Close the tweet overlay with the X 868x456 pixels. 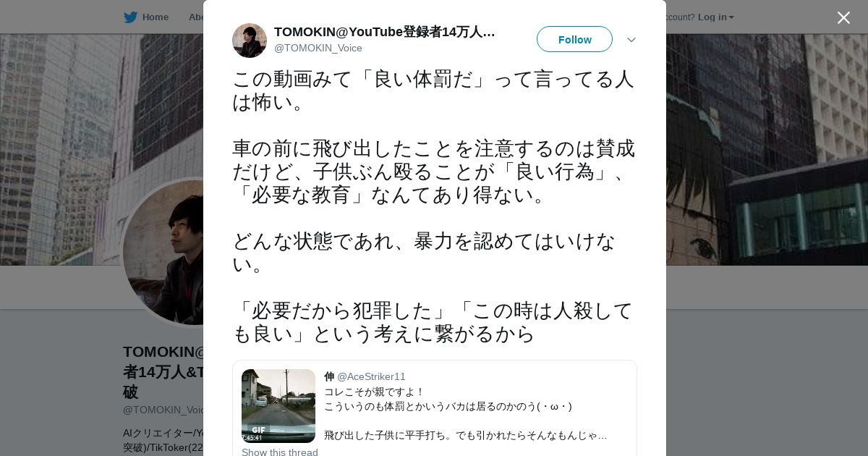843,17
